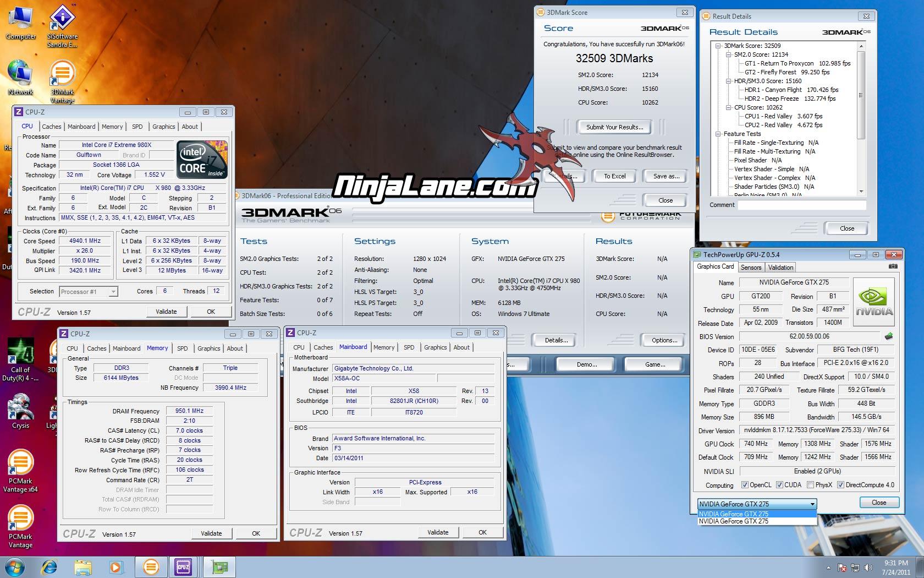Collapse the 3DMark Score tree node
This screenshot has width=924, height=578.
718,46
